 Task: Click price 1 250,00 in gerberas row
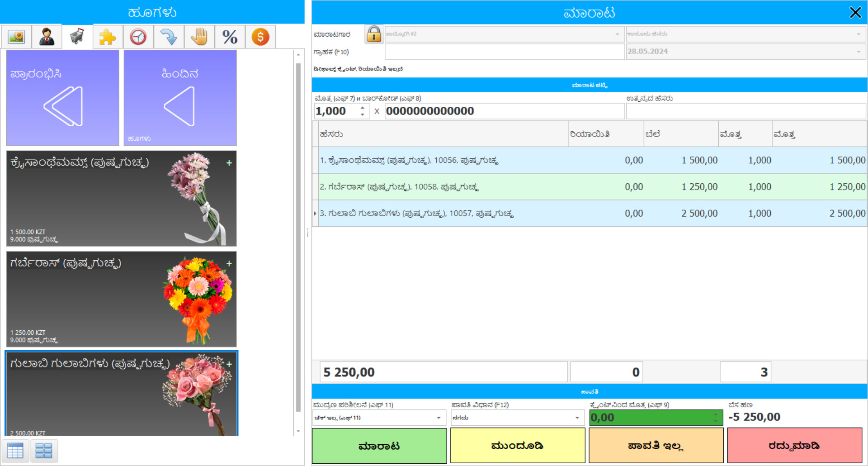[699, 187]
